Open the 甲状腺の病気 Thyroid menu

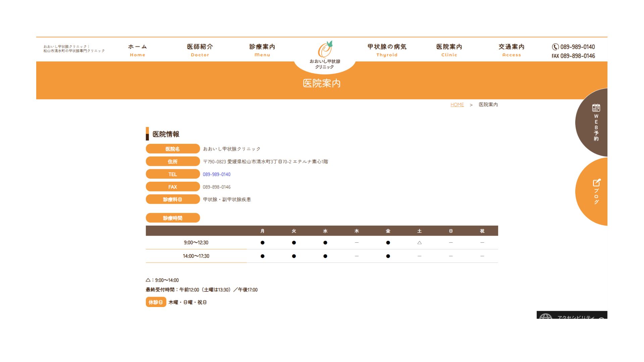coord(387,50)
